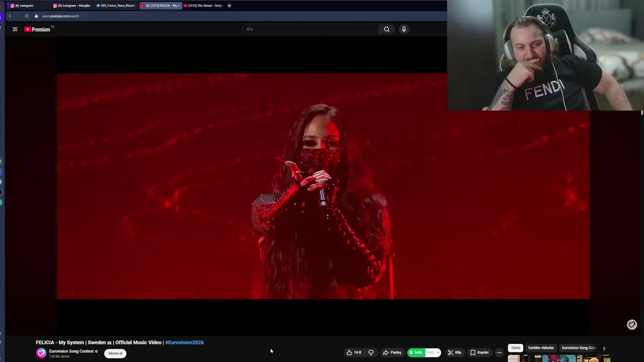
Task: Select the 'Tümü' filter chip
Action: point(516,348)
